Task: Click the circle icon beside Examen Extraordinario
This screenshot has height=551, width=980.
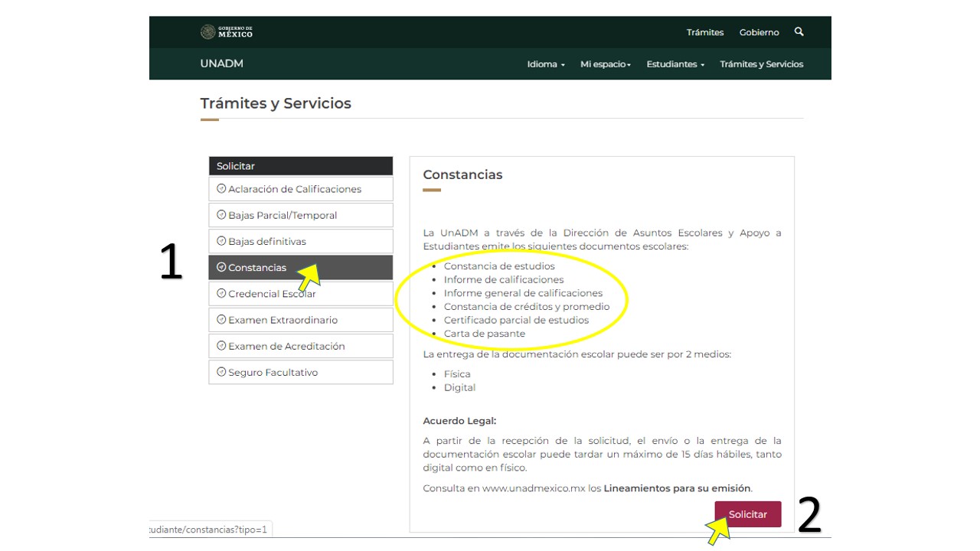Action: point(221,320)
